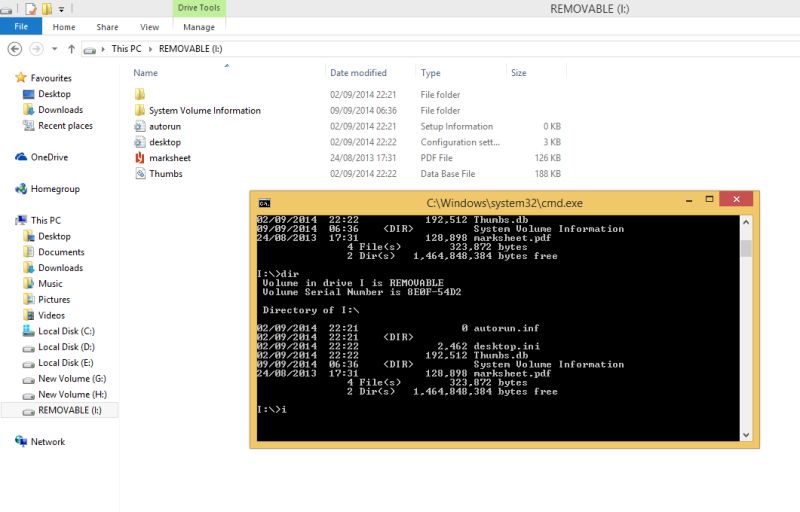The height and width of the screenshot is (512, 800).
Task: Click REMOVABLE (I:) in the address breadcrumb
Action: click(190, 48)
